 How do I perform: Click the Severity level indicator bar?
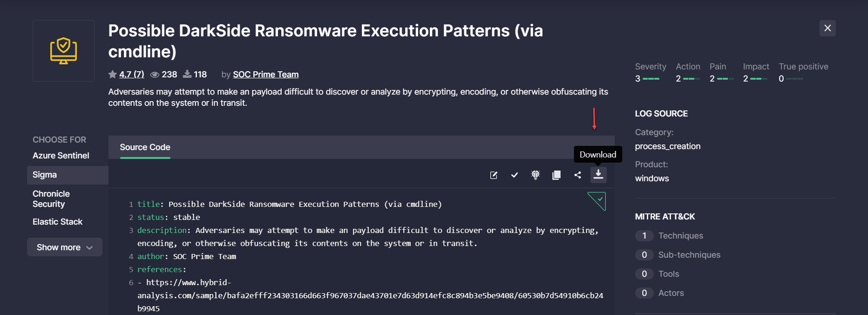[x=651, y=79]
